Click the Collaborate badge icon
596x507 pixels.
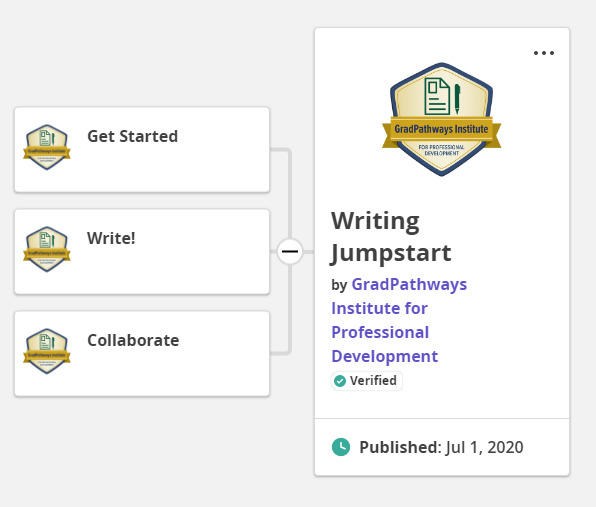pos(47,351)
